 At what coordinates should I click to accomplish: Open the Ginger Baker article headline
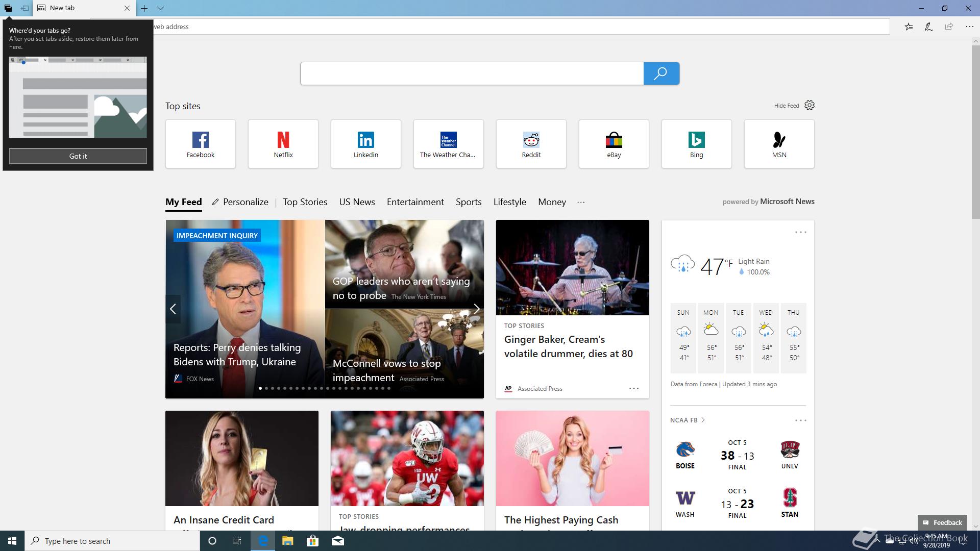(568, 346)
